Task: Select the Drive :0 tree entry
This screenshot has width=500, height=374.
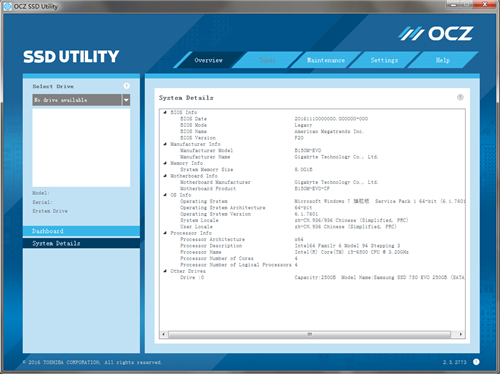Action: pyautogui.click(x=192, y=277)
